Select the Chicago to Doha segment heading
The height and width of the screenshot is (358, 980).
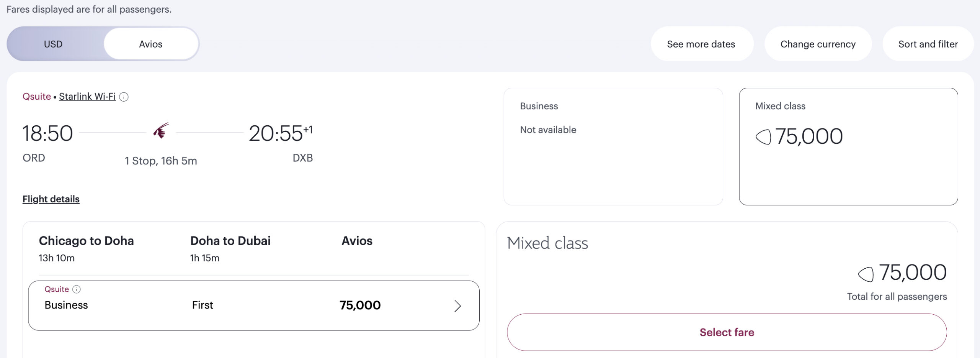tap(87, 241)
